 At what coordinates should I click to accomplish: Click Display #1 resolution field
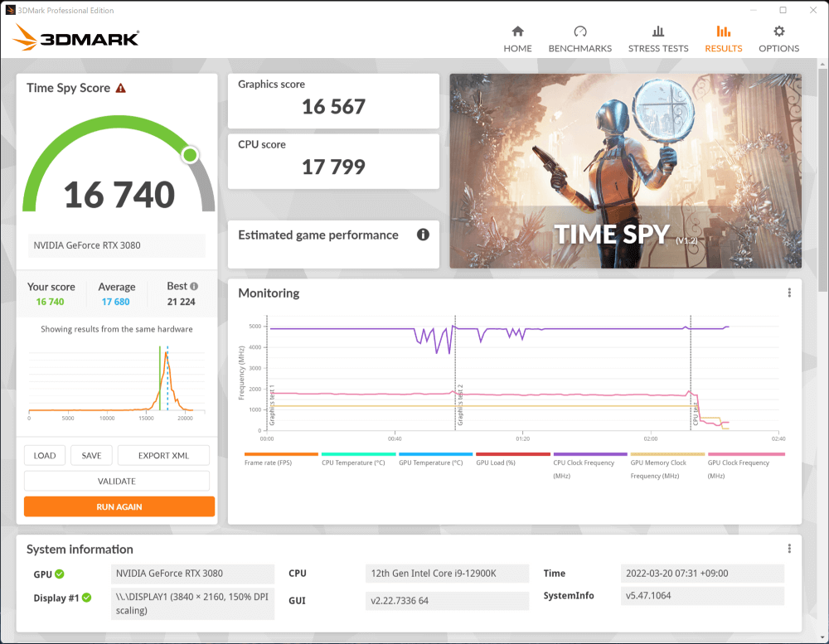(x=193, y=603)
